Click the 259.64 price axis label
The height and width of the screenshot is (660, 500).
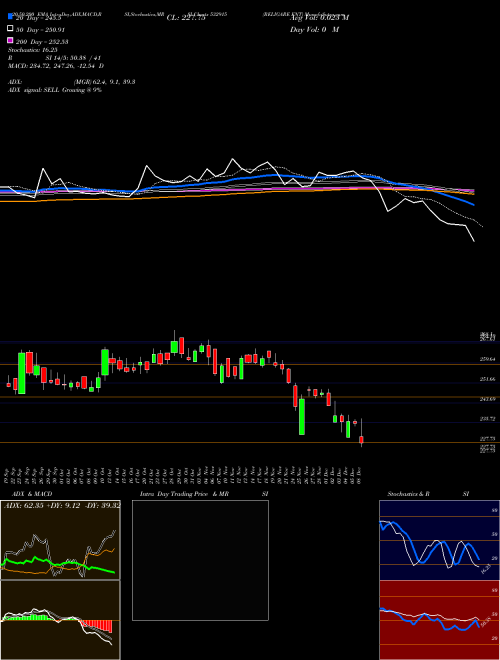(x=487, y=359)
